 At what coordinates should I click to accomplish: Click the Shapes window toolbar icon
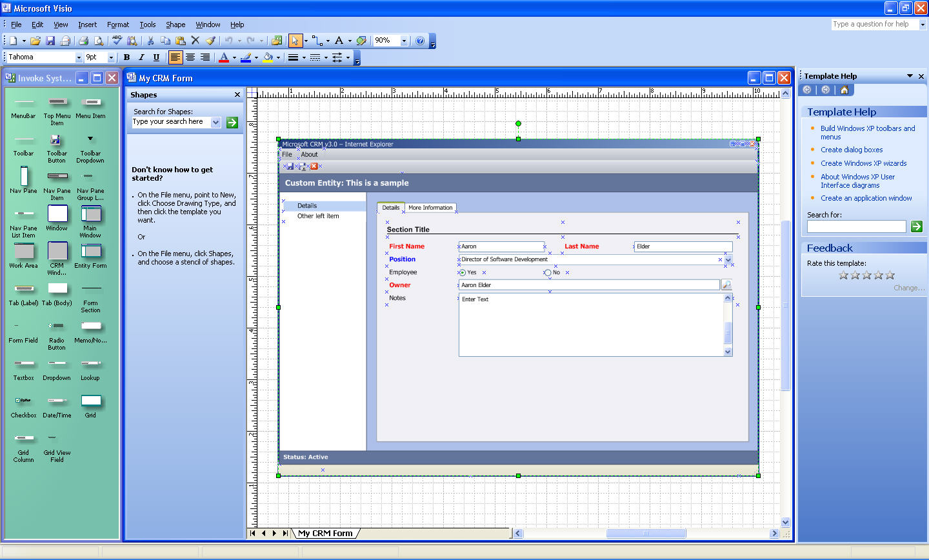[277, 41]
